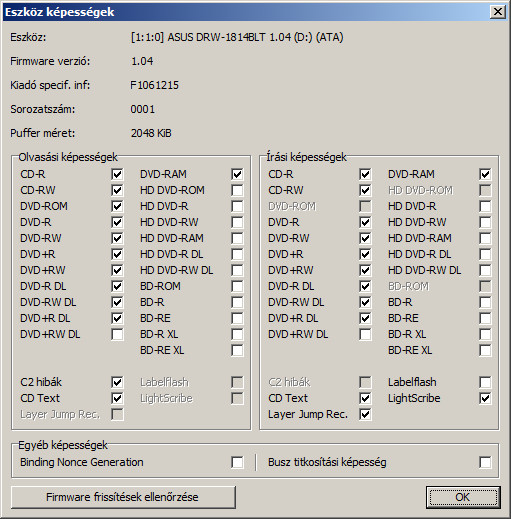
Task: Toggle CD-RW checkbox under Írási képességek
Action: pyautogui.click(x=365, y=190)
